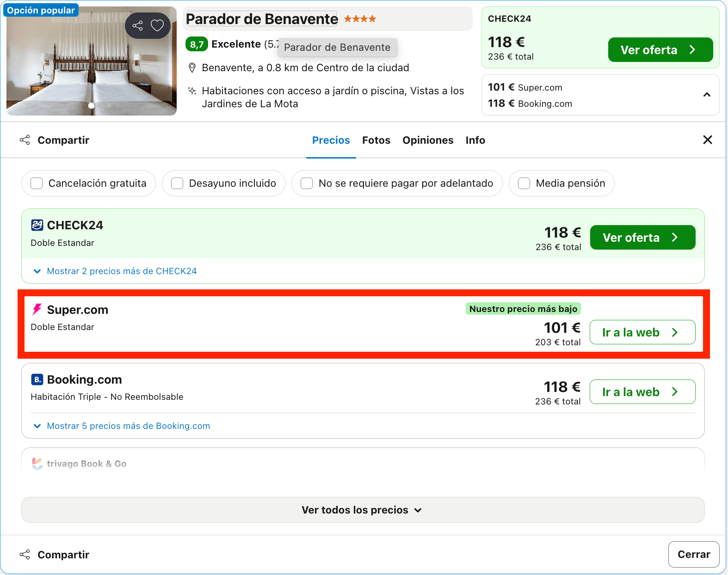Click Compartir at the bottom bar

pyautogui.click(x=55, y=555)
